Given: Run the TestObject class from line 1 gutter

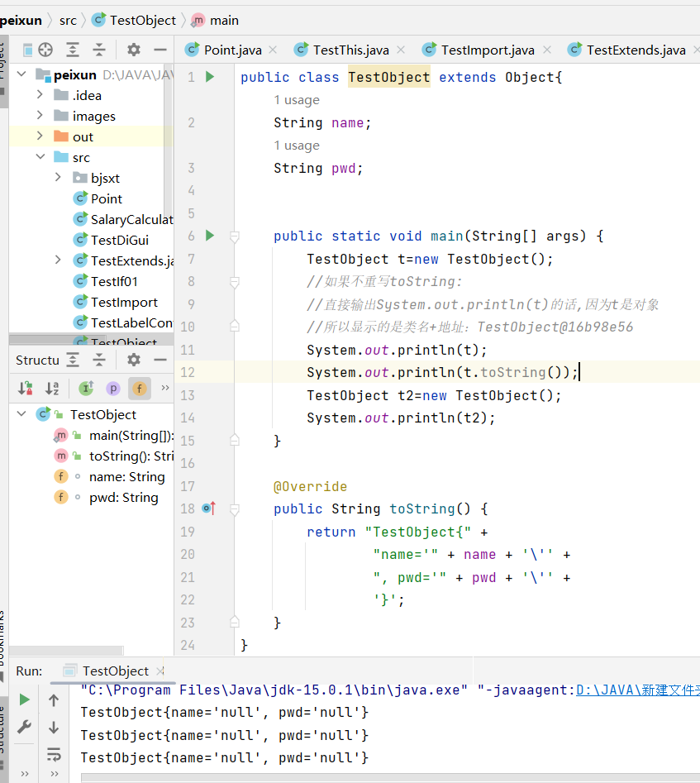Looking at the screenshot, I should click(210, 77).
